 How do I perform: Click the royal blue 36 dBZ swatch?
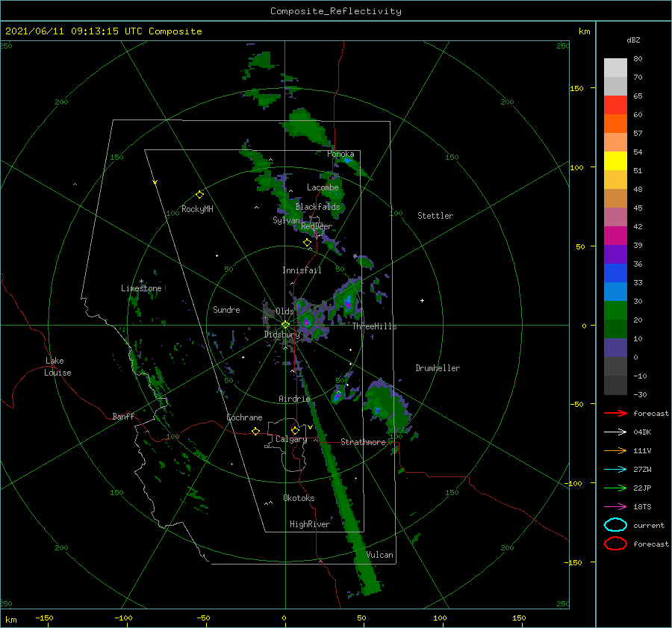coord(615,273)
